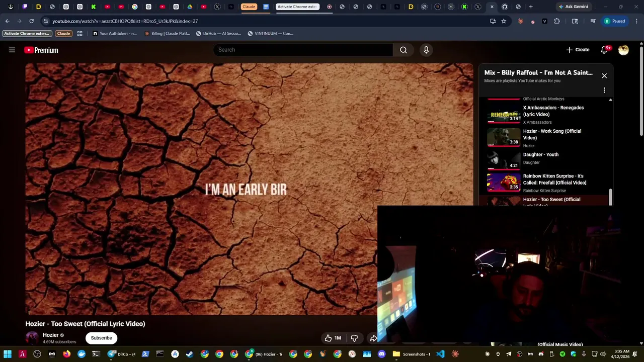Open the Hozier channel name link
The width and height of the screenshot is (644, 362).
51,335
